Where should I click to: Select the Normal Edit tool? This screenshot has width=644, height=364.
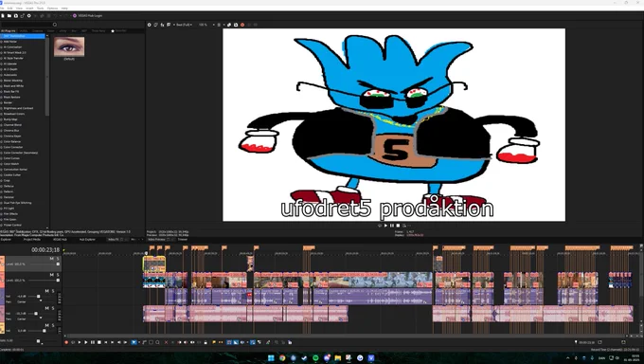coord(134,342)
